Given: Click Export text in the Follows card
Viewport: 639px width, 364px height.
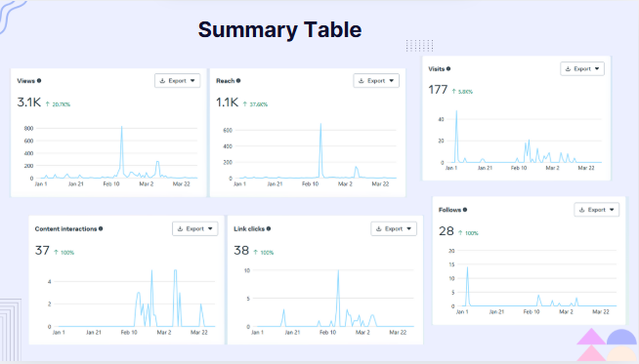Looking at the screenshot, I should [x=597, y=210].
